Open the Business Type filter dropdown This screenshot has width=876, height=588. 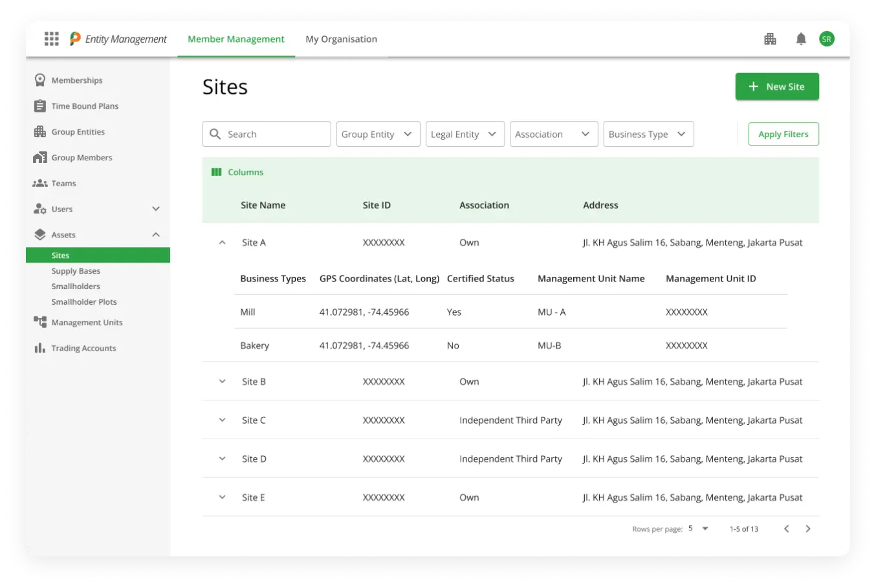click(648, 134)
